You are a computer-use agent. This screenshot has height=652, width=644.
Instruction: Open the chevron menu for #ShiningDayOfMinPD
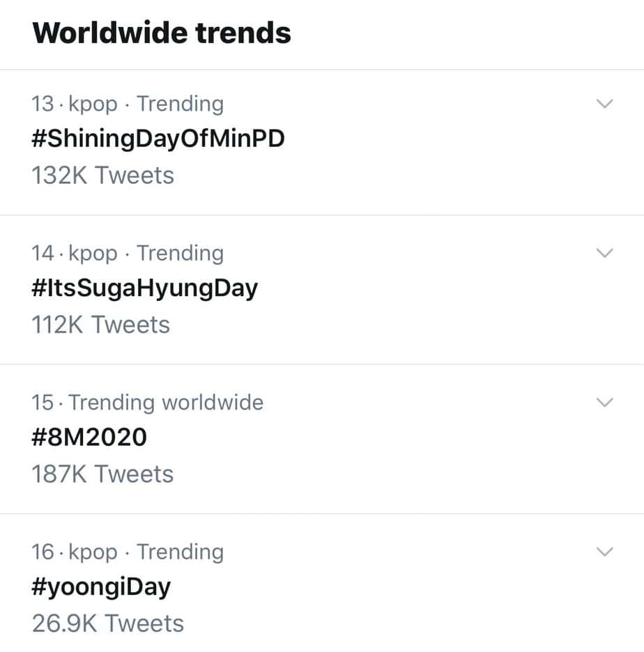605,104
